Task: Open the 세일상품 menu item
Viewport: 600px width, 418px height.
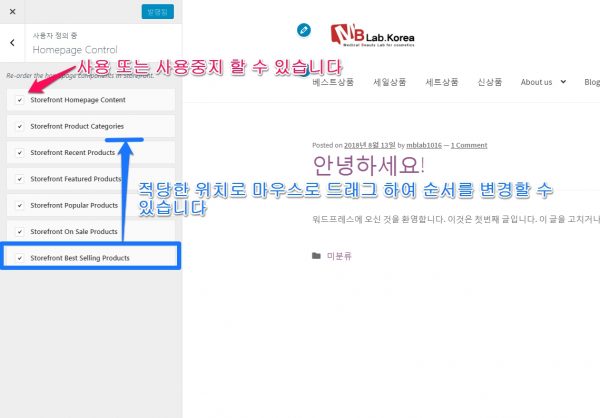Action: 390,82
